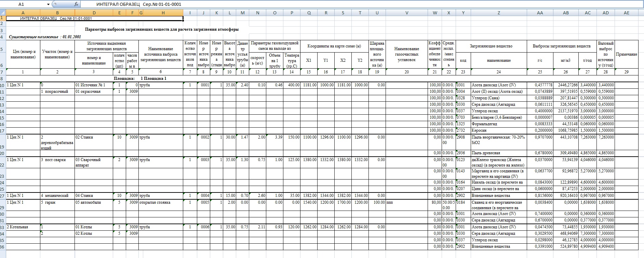
Task: Open the Name Box dropdown arrow
Action: click(48, 4)
